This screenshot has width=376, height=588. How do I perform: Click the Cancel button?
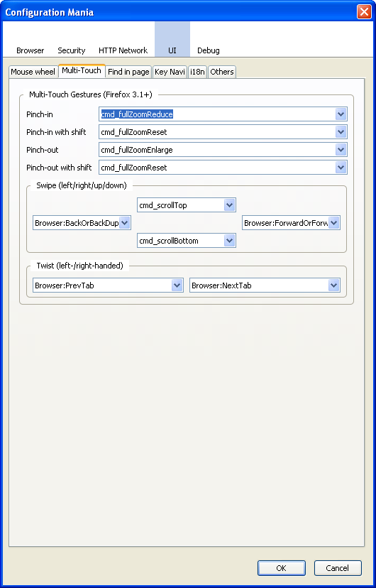coord(338,567)
